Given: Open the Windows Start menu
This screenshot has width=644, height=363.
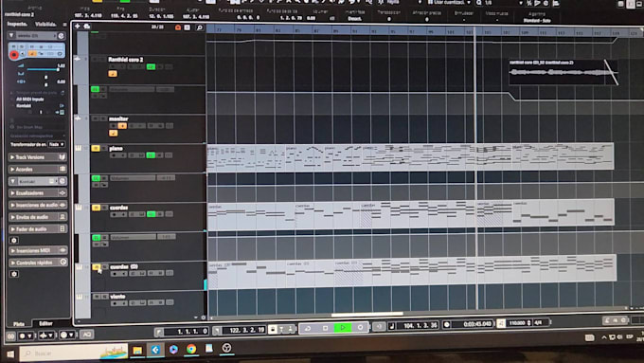Looking at the screenshot, I should click(9, 354).
